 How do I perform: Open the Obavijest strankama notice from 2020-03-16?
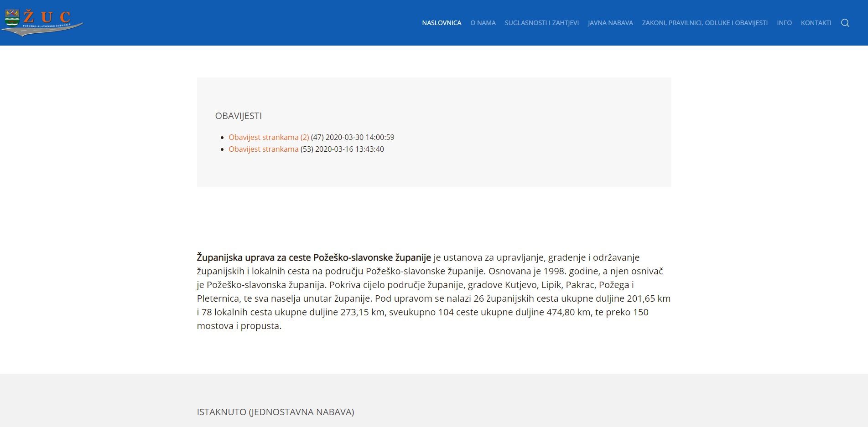coord(263,149)
